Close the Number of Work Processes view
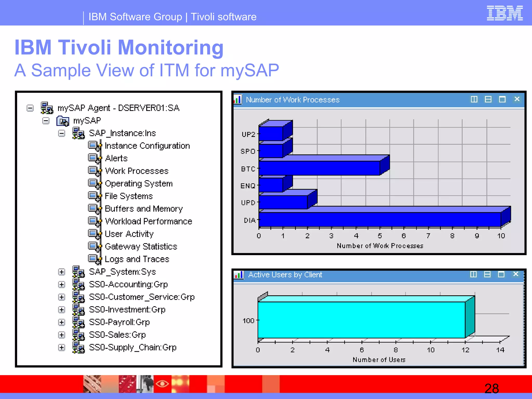 click(x=517, y=99)
